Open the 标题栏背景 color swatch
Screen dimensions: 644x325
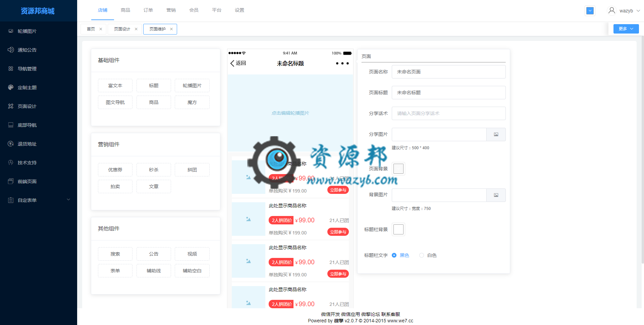click(x=398, y=229)
